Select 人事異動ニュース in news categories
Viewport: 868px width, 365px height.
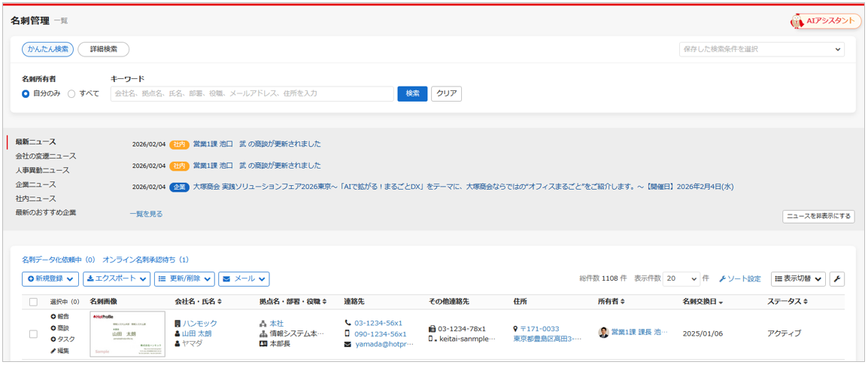(x=42, y=170)
